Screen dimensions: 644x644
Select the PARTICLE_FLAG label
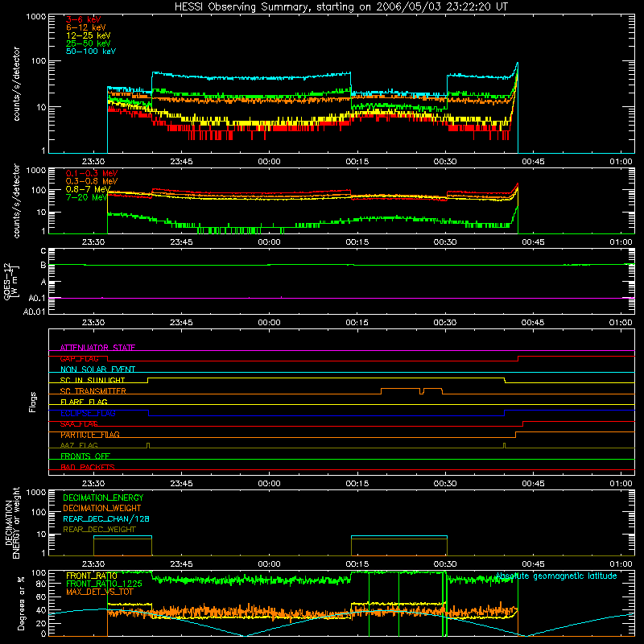click(90, 435)
